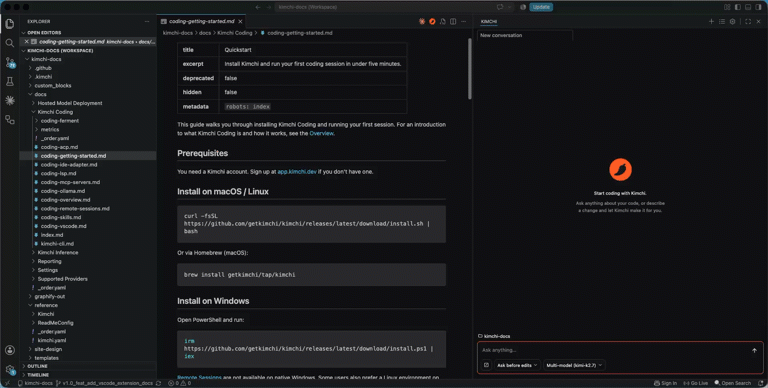Open the Customize Layout button
The image size is (768, 388).
(x=727, y=7)
